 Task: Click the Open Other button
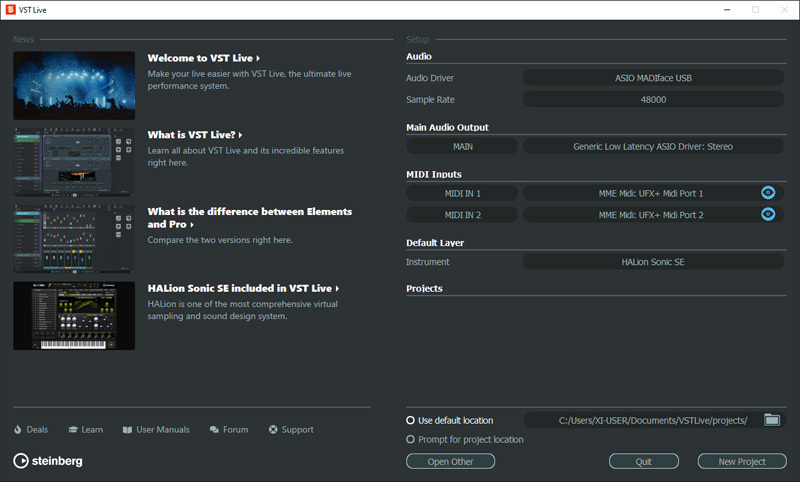coord(450,462)
